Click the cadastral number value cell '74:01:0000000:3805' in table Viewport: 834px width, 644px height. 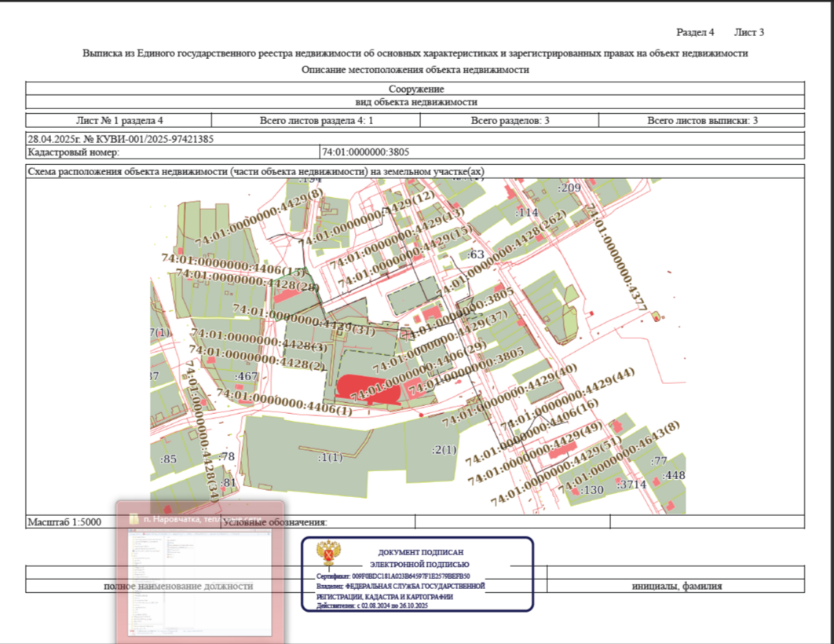[x=562, y=152]
